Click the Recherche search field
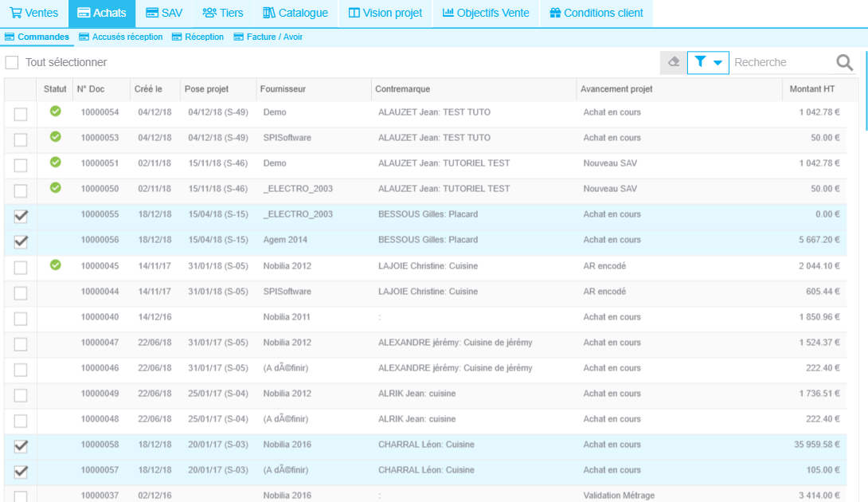 pos(782,63)
